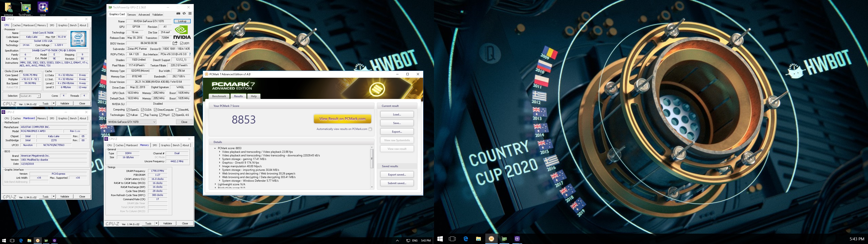
Task: Click the Bus Interface question mark in GPU-Z
Action: pos(190,54)
